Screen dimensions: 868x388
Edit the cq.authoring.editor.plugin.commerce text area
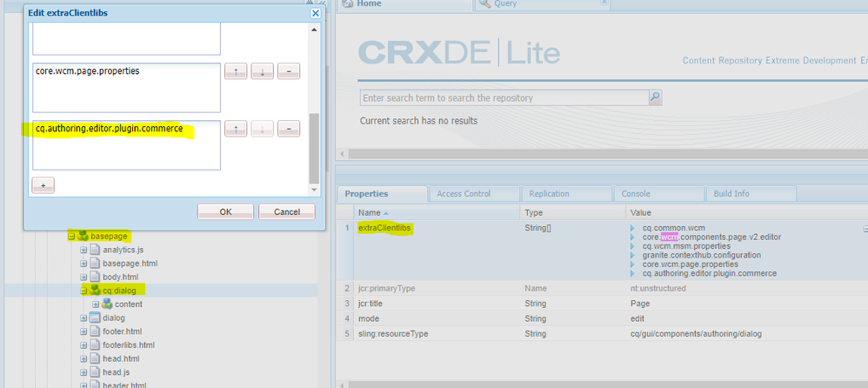tap(127, 145)
